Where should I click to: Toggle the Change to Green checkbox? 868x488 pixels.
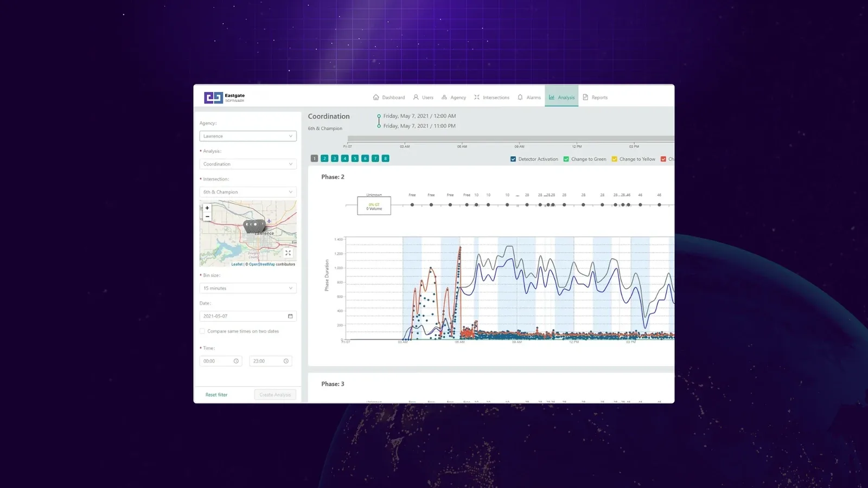click(566, 159)
